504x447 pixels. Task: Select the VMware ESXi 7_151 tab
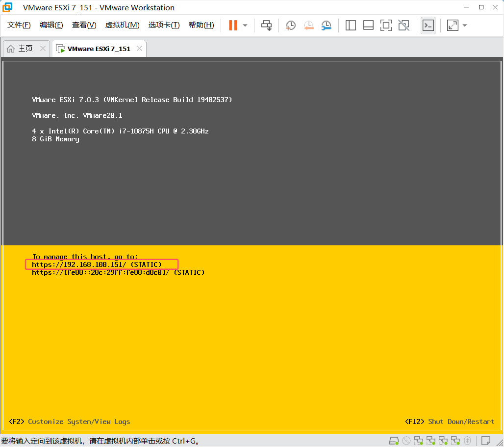point(99,49)
